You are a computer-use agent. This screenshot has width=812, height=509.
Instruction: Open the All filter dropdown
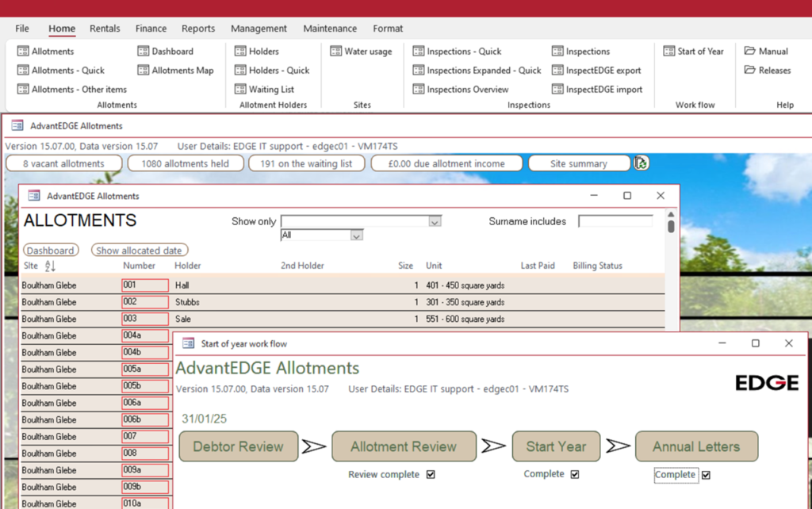(356, 235)
